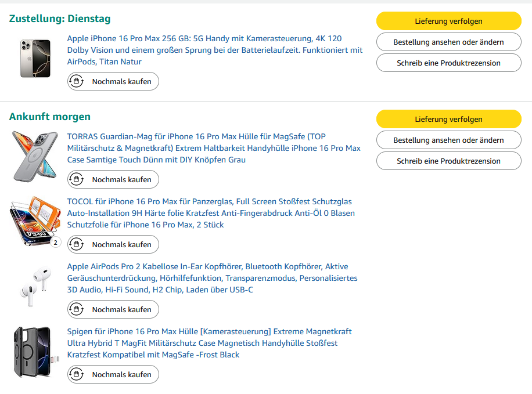The height and width of the screenshot is (394, 532).
Task: View or change the order arriving tomorrow
Action: pos(448,140)
